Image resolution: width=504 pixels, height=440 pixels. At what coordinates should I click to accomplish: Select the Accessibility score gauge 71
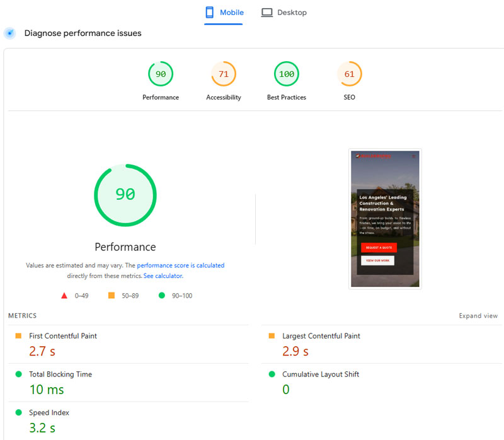224,74
